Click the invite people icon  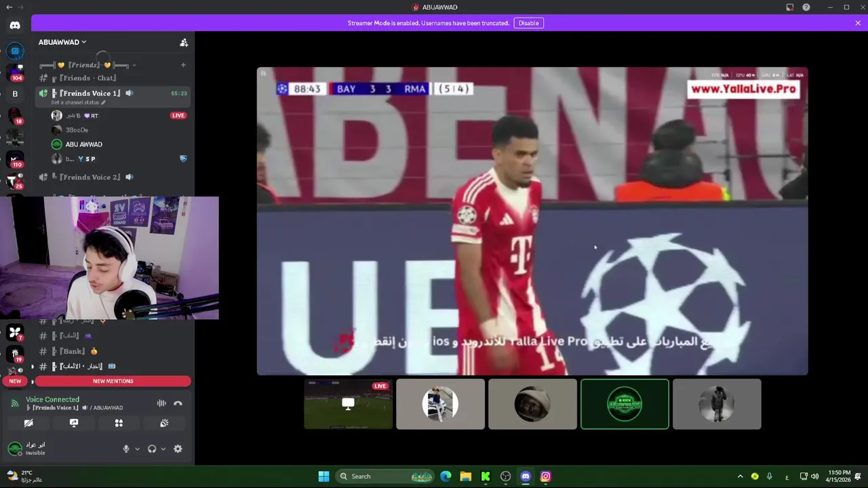tap(184, 42)
